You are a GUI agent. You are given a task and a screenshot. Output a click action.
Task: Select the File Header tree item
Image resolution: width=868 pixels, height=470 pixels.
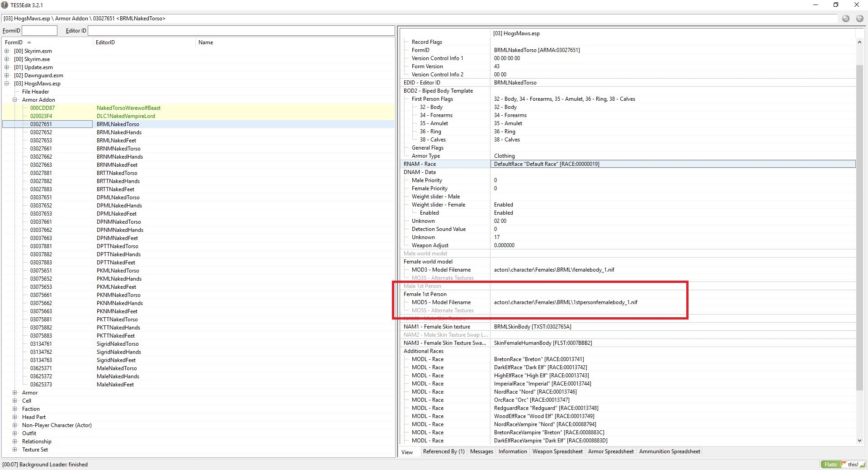[35, 92]
